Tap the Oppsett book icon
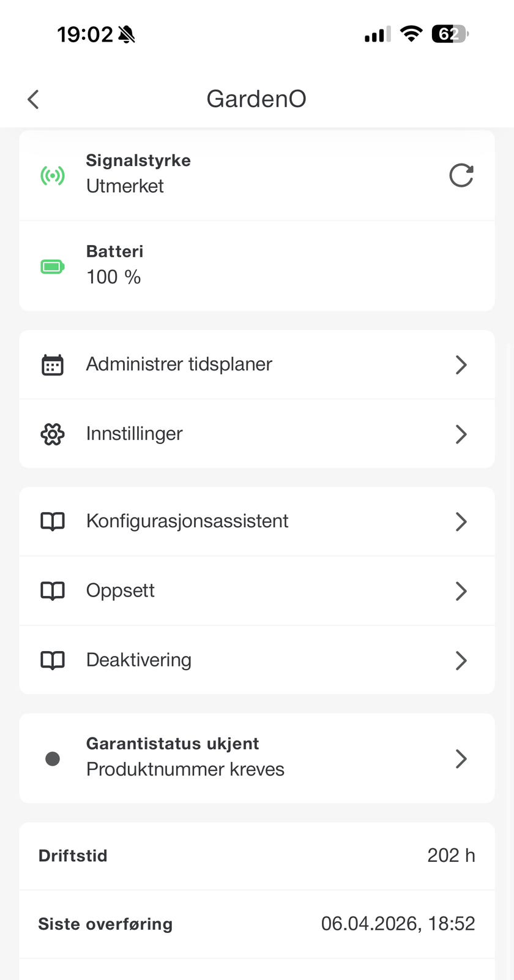The height and width of the screenshot is (980, 514). pos(53,591)
